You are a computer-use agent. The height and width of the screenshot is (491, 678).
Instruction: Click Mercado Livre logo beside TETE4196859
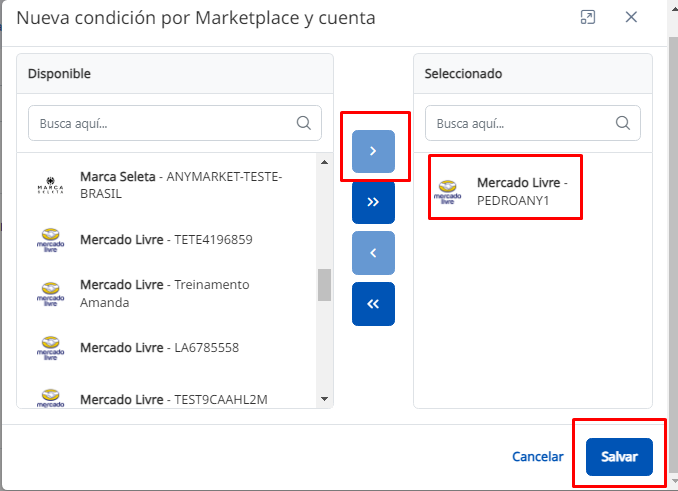click(51, 240)
